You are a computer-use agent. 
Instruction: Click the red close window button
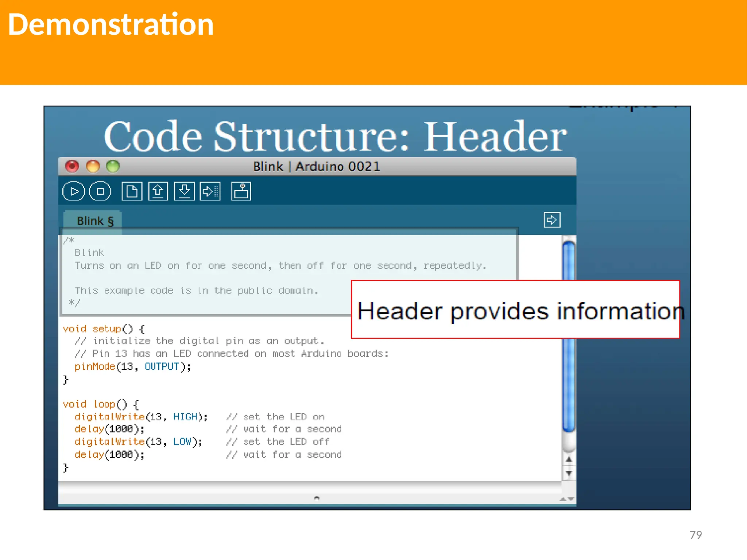(x=72, y=166)
